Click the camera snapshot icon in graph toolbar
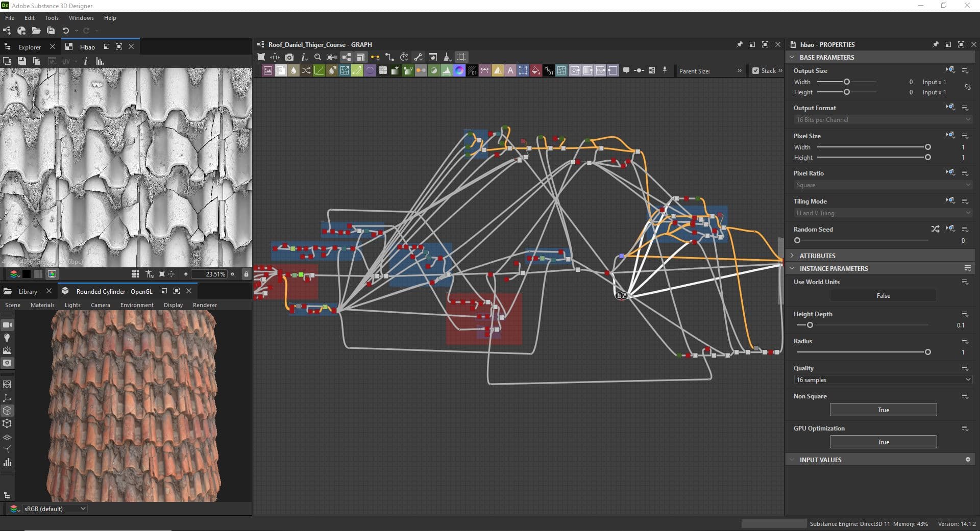The height and width of the screenshot is (531, 980). [x=289, y=57]
